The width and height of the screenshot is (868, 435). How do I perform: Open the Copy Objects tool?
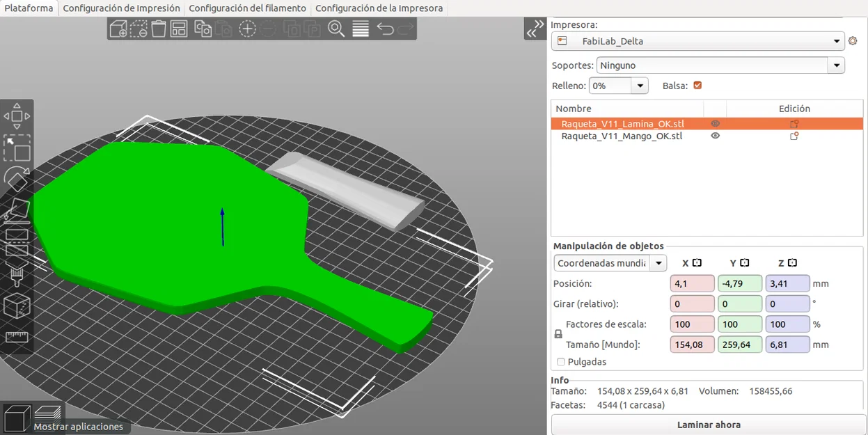click(x=203, y=29)
